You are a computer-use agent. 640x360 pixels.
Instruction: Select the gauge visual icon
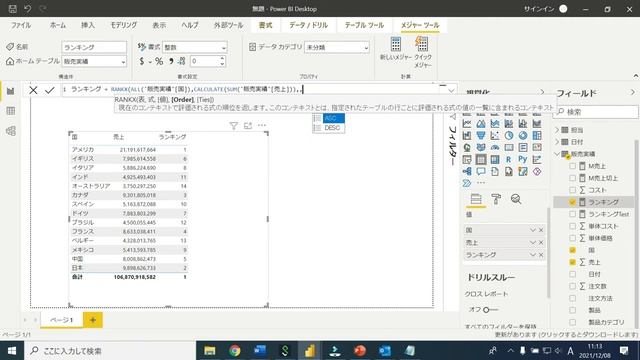(495, 147)
